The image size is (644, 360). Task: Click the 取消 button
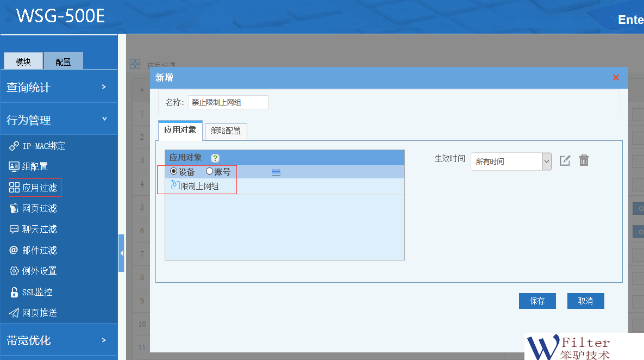pyautogui.click(x=585, y=301)
